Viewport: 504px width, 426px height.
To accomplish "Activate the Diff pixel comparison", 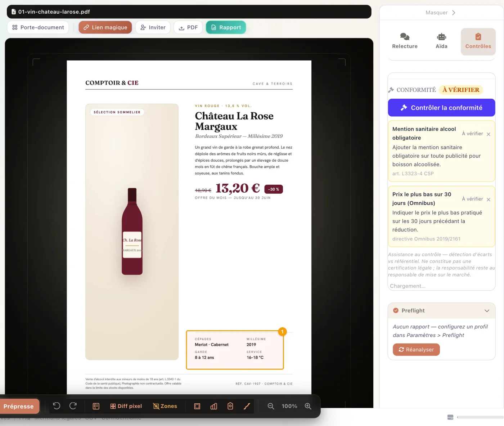I will (x=126, y=406).
